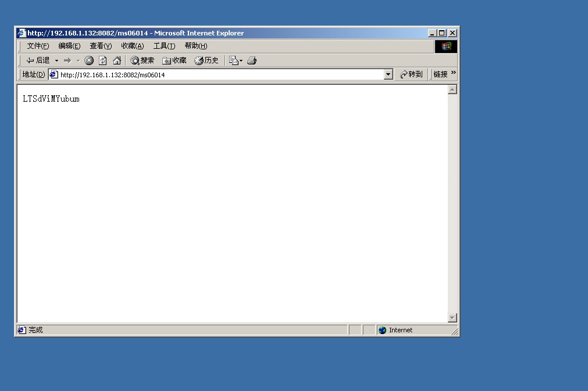Click the page text LTSdViMYubum

(51, 99)
